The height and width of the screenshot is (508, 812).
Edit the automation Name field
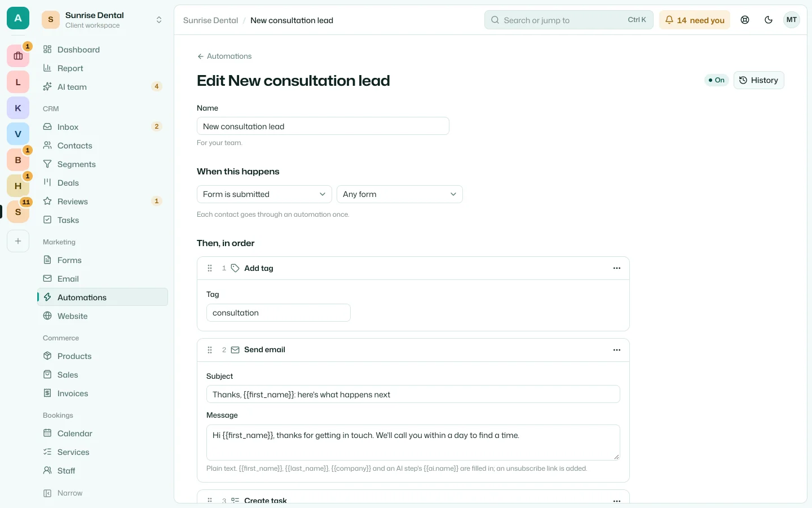(x=323, y=126)
